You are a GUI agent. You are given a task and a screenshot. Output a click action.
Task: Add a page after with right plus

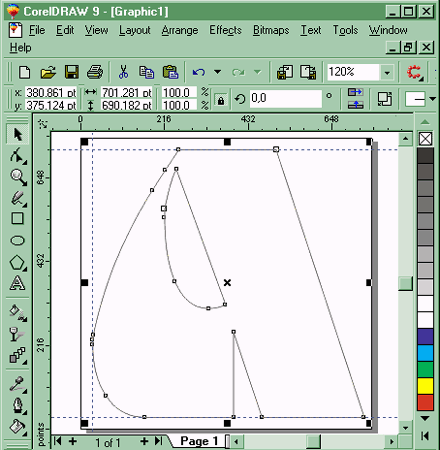(x=144, y=441)
